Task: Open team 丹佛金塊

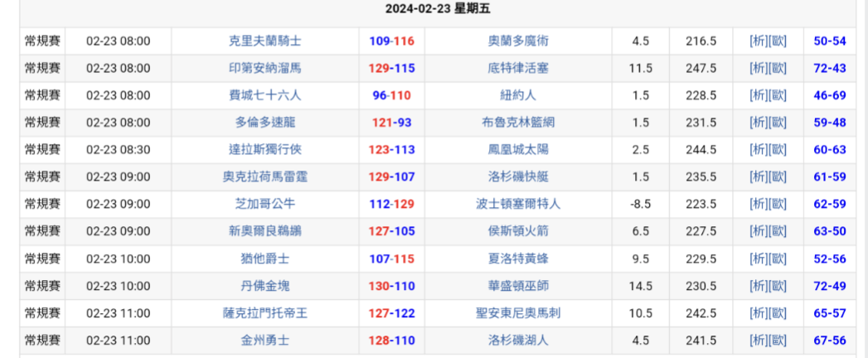Action: (x=264, y=286)
